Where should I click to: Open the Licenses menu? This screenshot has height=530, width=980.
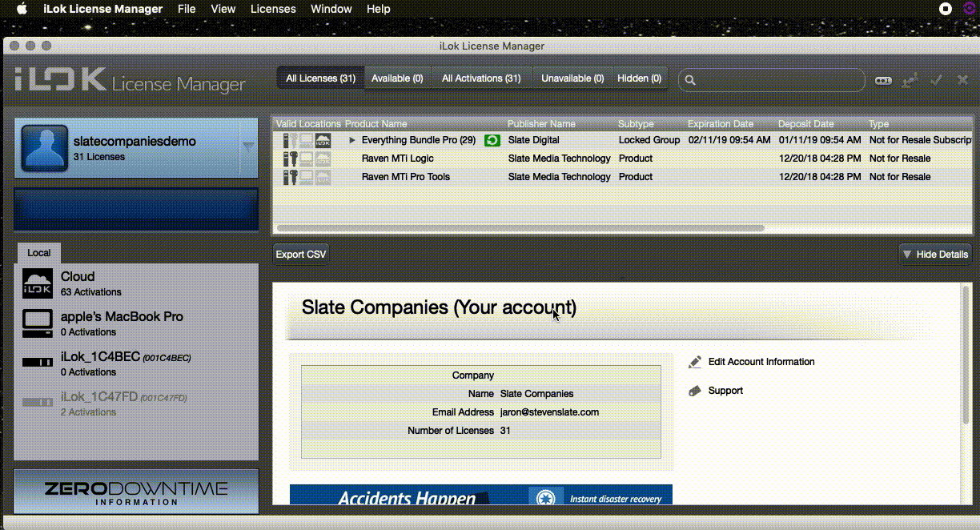click(x=273, y=9)
